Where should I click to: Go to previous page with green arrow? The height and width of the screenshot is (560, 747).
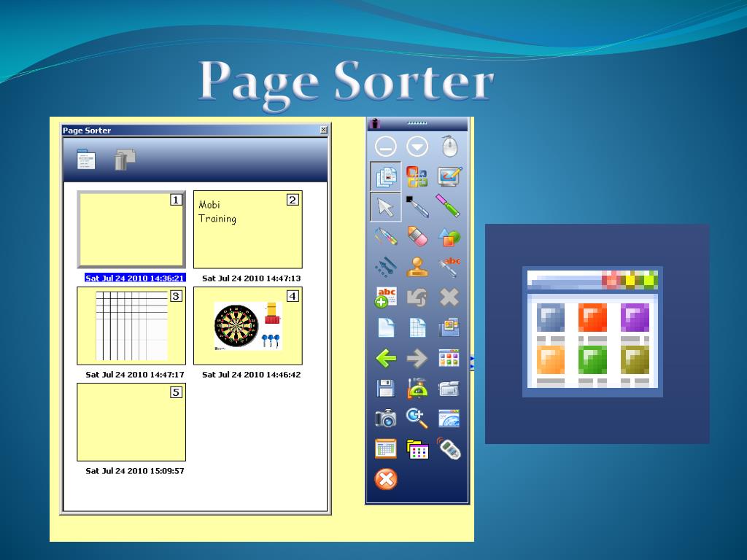point(386,358)
